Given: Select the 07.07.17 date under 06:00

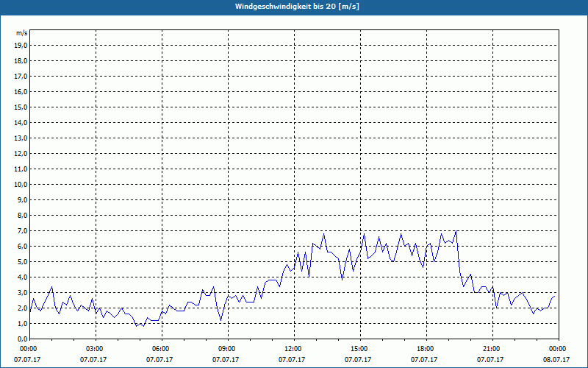Looking at the screenshot, I should [x=159, y=360].
